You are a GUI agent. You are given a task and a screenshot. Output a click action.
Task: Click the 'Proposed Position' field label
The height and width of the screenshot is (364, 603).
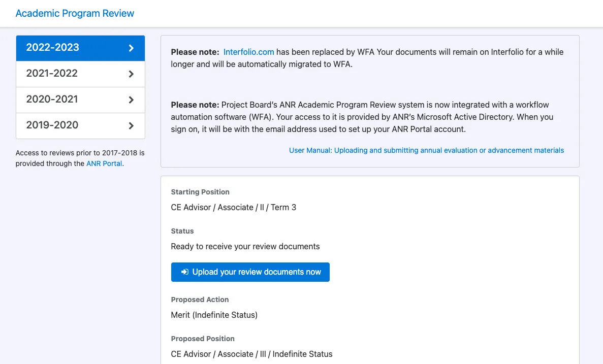pos(203,339)
